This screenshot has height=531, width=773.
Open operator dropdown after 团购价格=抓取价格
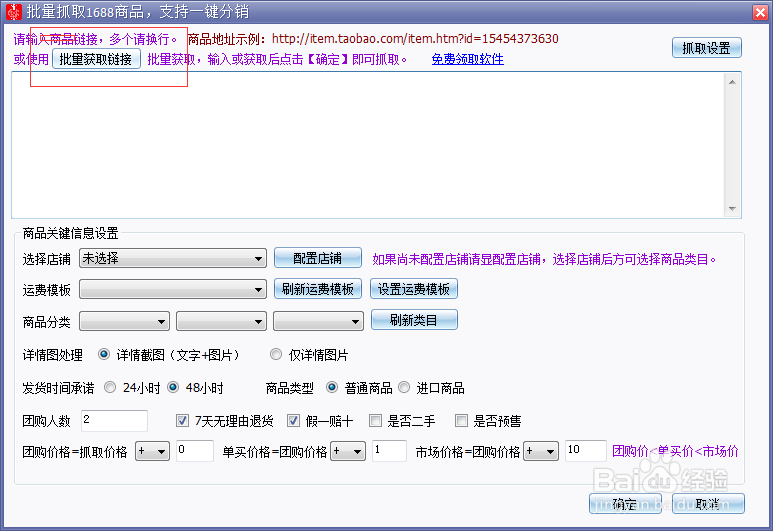(x=152, y=451)
